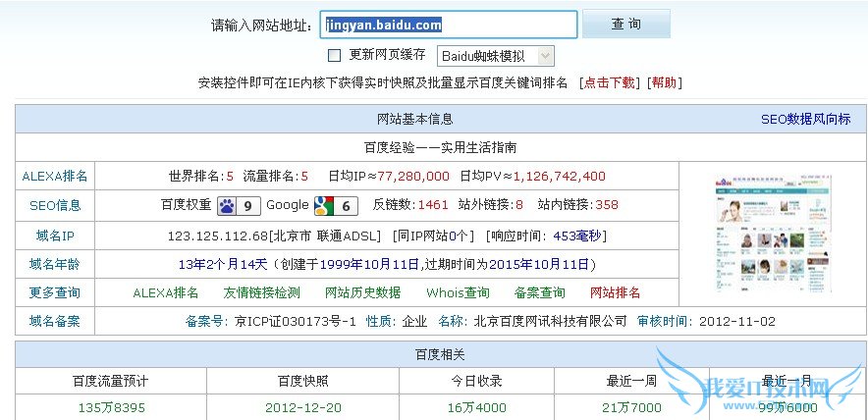This screenshot has height=420, width=868.
Task: Click the 同IP网站0个 text
Action: (x=433, y=236)
